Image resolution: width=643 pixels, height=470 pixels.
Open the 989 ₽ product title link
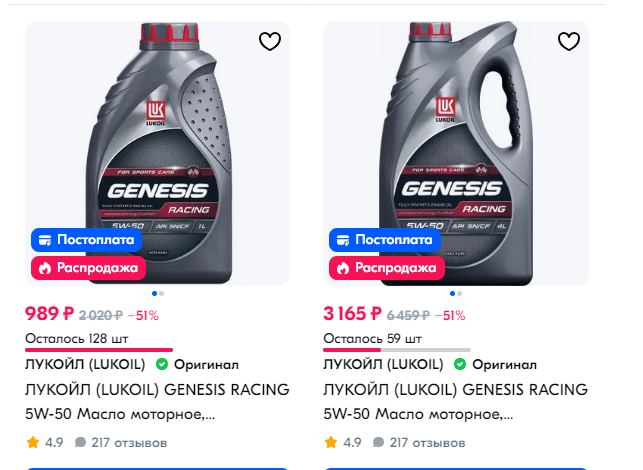click(x=157, y=390)
